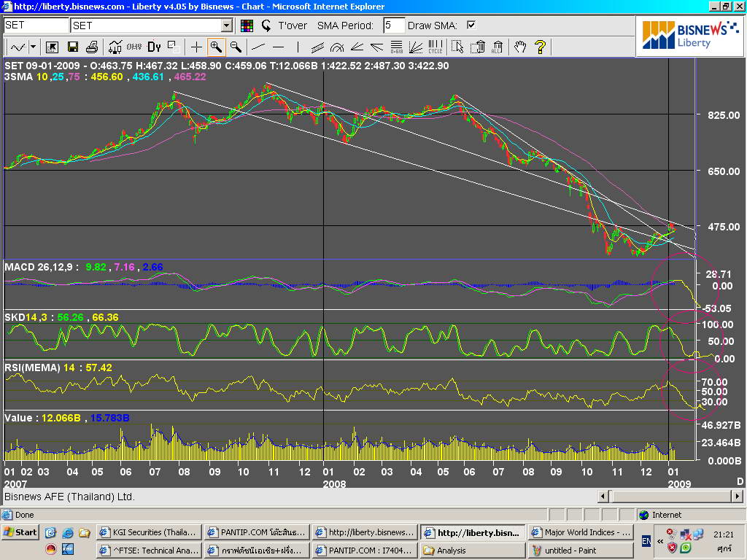747x560 pixels.
Task: Delete ALL drawings trash icon
Action: 498,47
